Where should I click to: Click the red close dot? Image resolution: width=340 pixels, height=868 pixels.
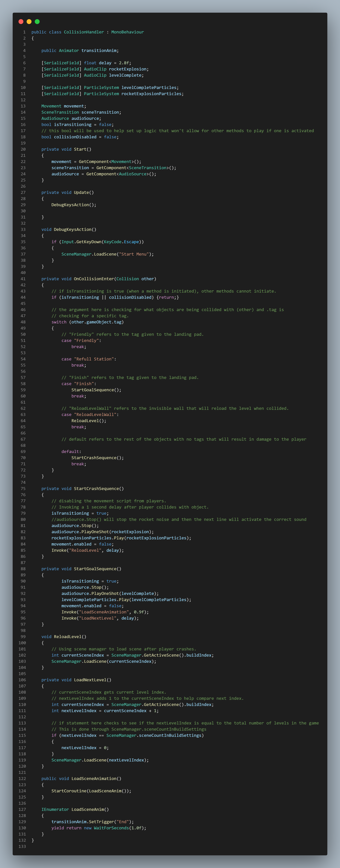[21, 22]
